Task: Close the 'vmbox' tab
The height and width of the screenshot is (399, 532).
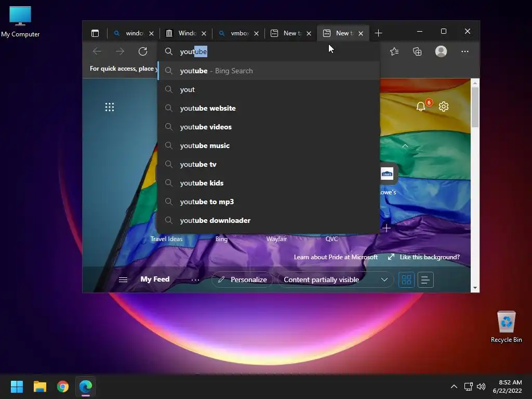Action: [257, 33]
